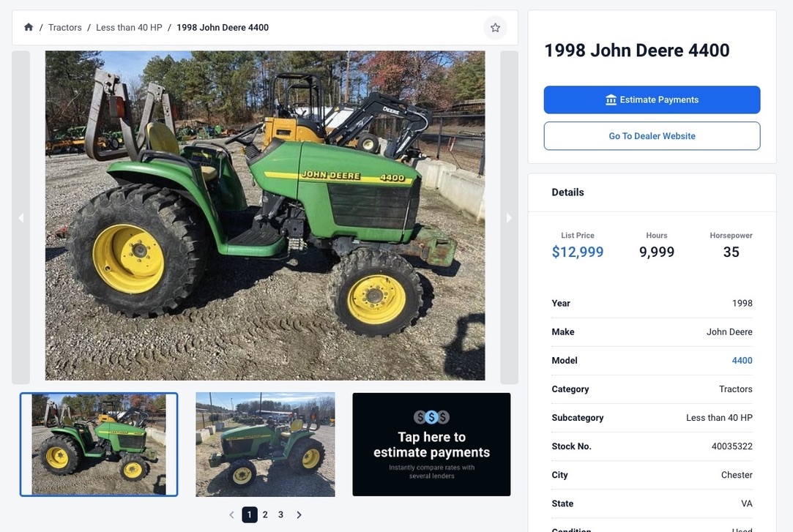
Task: Switch to thumbnail page 2
Action: (x=265, y=515)
